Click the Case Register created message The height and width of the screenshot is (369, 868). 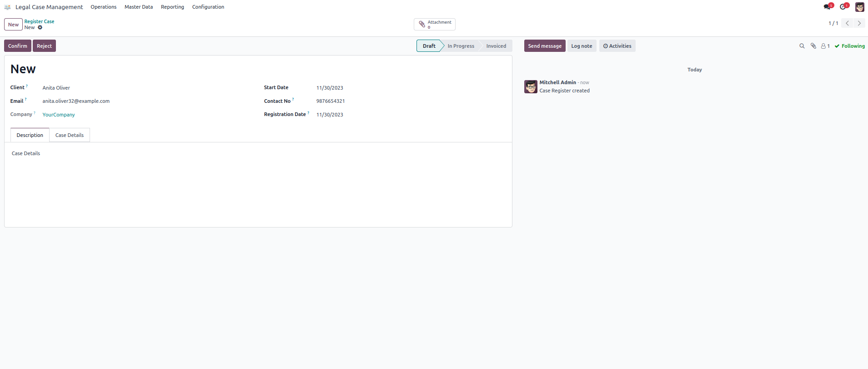[564, 91]
